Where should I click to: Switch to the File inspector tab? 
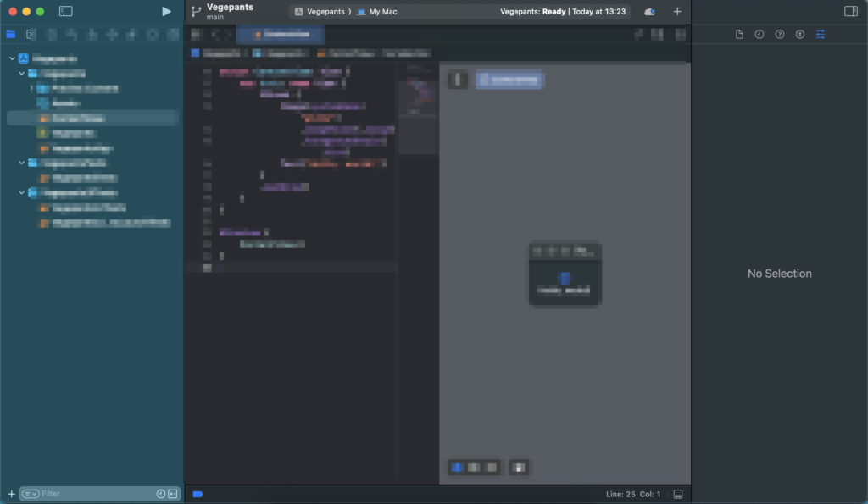click(739, 35)
